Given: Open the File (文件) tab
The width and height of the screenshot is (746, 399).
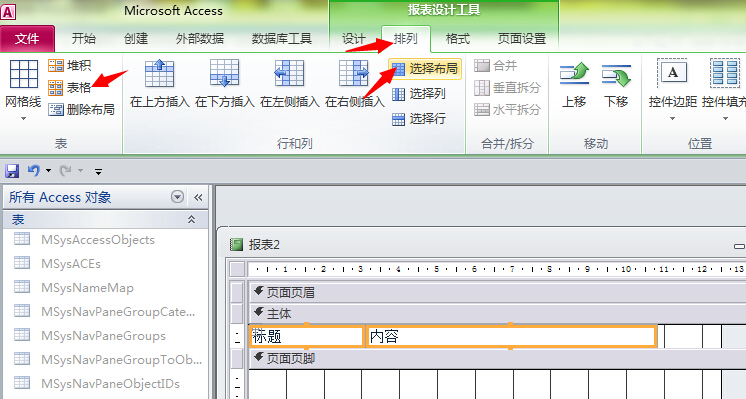Looking at the screenshot, I should [27, 39].
